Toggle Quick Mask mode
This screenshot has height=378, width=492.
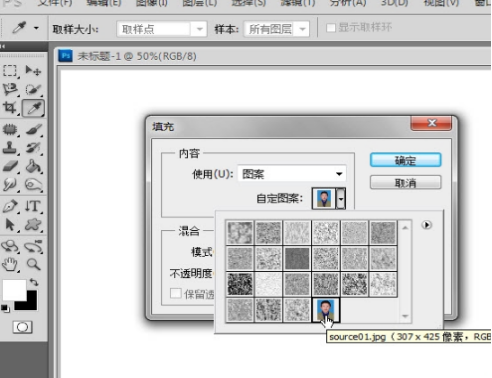22,327
